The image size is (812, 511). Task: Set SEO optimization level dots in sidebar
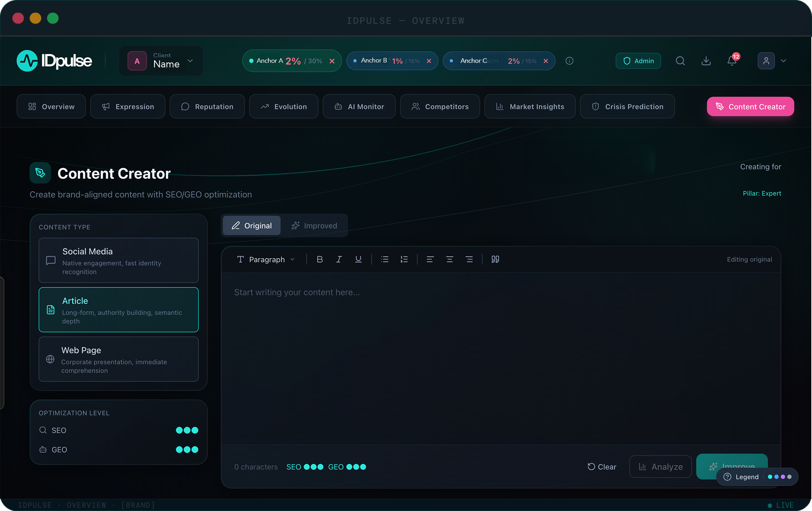coord(187,430)
